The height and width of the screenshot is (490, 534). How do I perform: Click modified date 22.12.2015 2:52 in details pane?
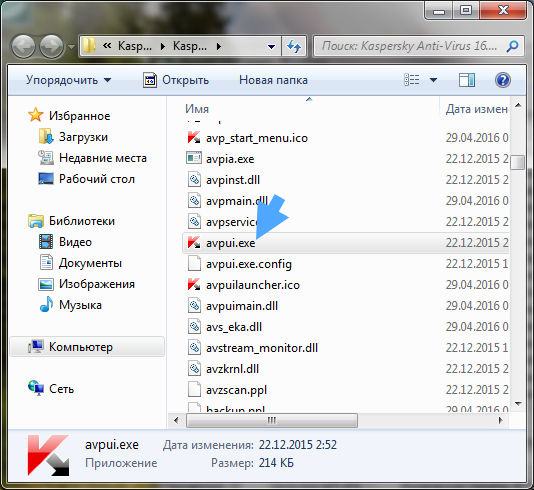tap(298, 445)
